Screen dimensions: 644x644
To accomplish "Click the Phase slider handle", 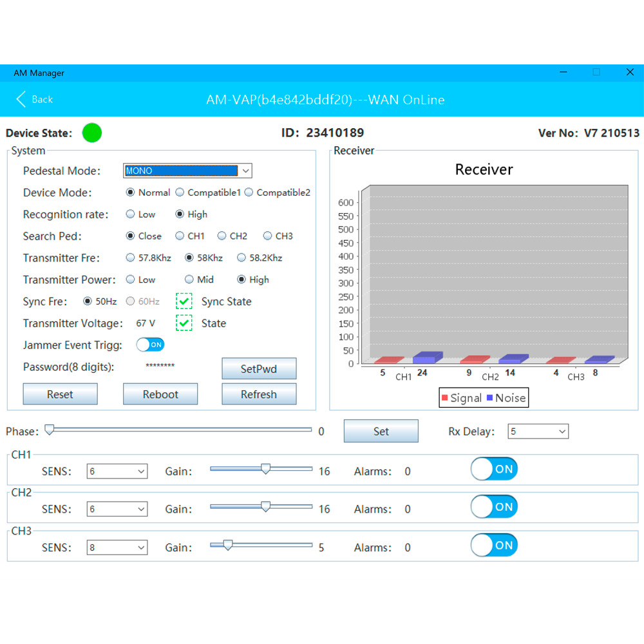I will point(49,430).
